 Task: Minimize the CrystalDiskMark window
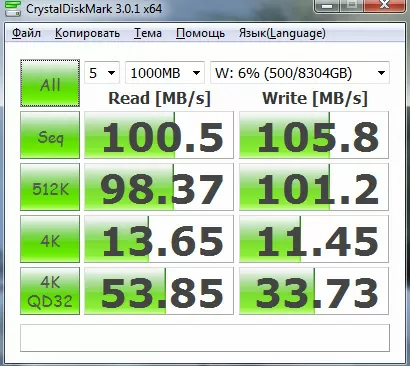point(327,6)
